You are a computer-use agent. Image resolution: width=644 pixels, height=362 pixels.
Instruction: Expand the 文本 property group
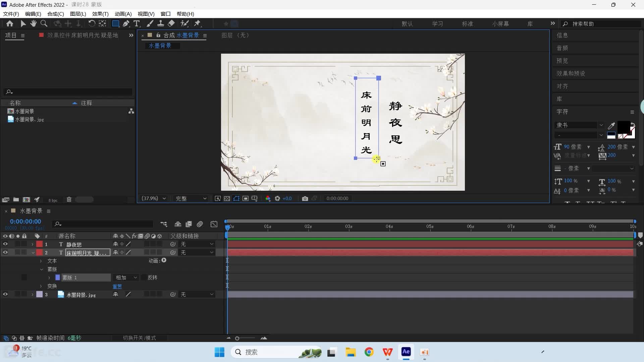(41, 261)
